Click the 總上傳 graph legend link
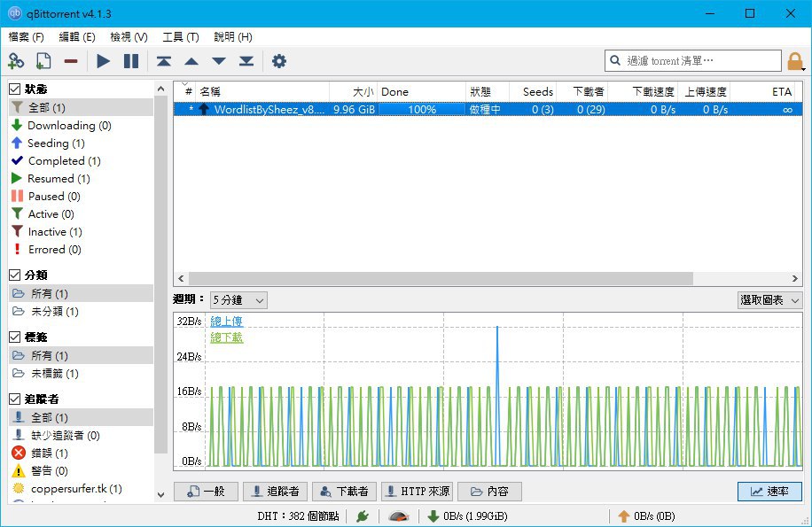This screenshot has width=812, height=527. click(x=226, y=322)
